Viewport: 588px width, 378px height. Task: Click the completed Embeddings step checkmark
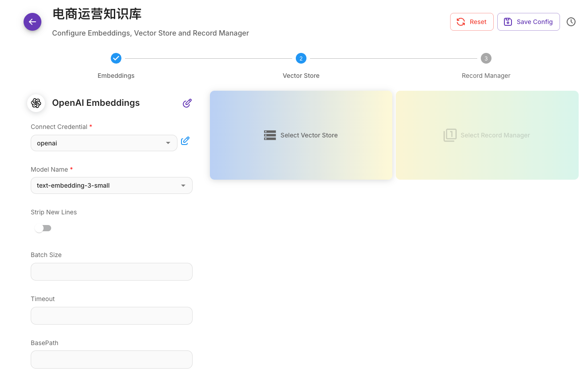pos(116,58)
